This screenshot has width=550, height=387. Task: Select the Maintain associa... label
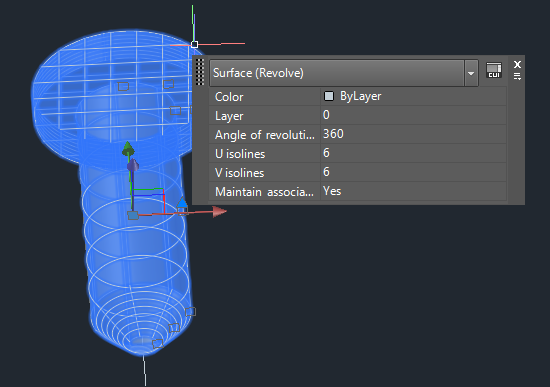coord(264,192)
